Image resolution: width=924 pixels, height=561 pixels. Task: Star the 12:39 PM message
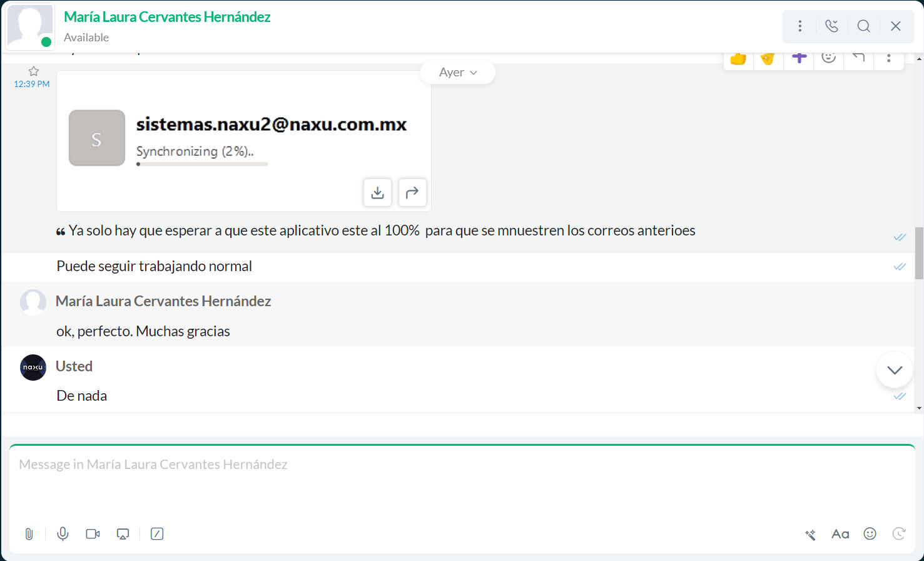click(34, 71)
